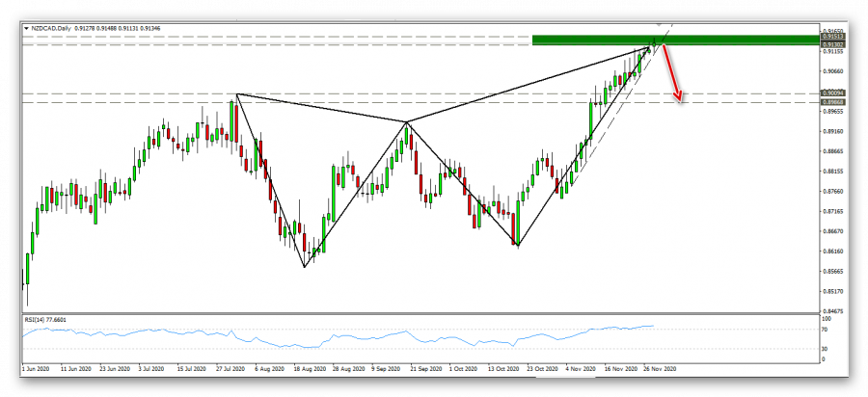This screenshot has width=868, height=397.
Task: Click the 0.89888 price level tag
Action: click(832, 102)
